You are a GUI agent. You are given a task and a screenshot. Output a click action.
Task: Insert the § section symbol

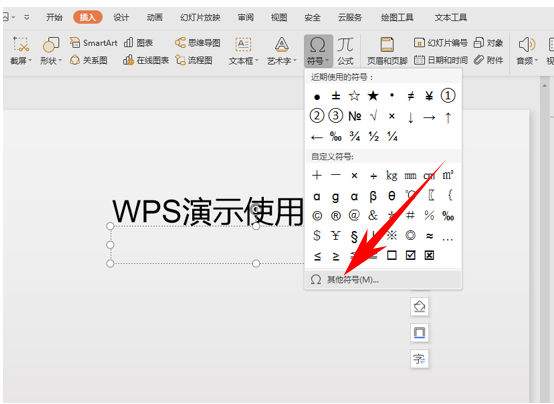[x=354, y=236]
